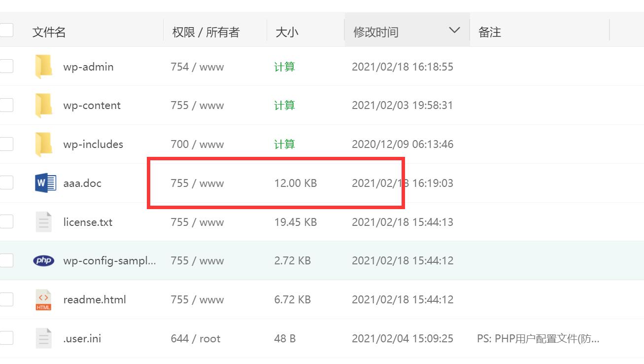Select the aaa.doc file name
This screenshot has width=644, height=364.
point(83,182)
